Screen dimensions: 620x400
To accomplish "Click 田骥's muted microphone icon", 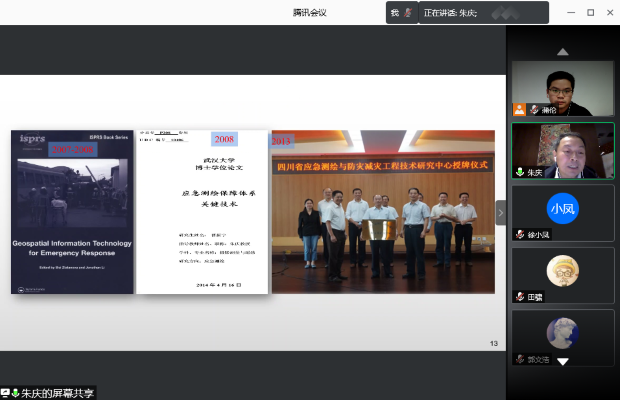I will 519,297.
